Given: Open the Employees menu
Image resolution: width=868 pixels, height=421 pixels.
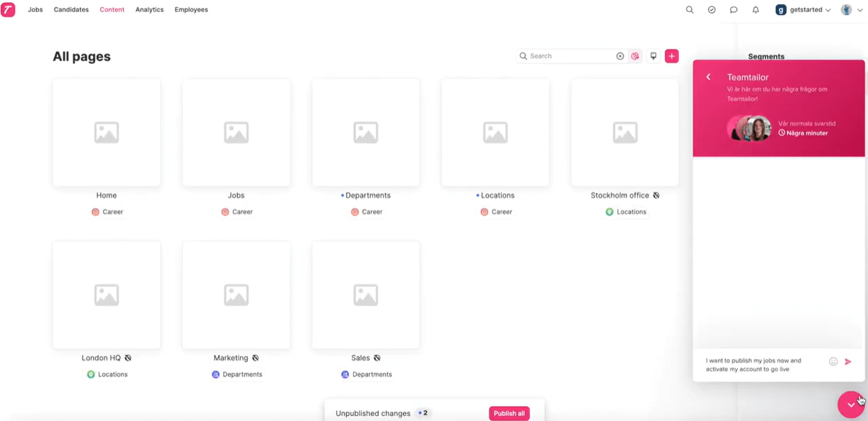Looking at the screenshot, I should point(191,10).
